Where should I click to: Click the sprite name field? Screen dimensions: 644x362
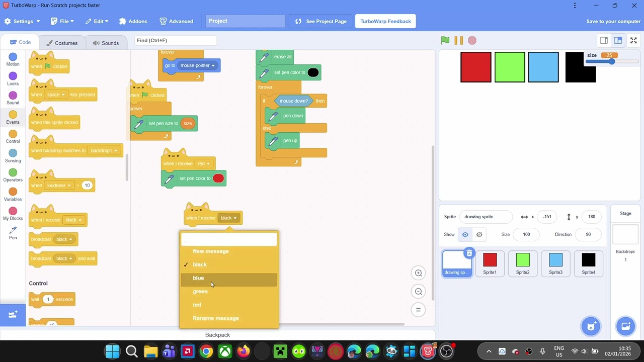click(486, 217)
